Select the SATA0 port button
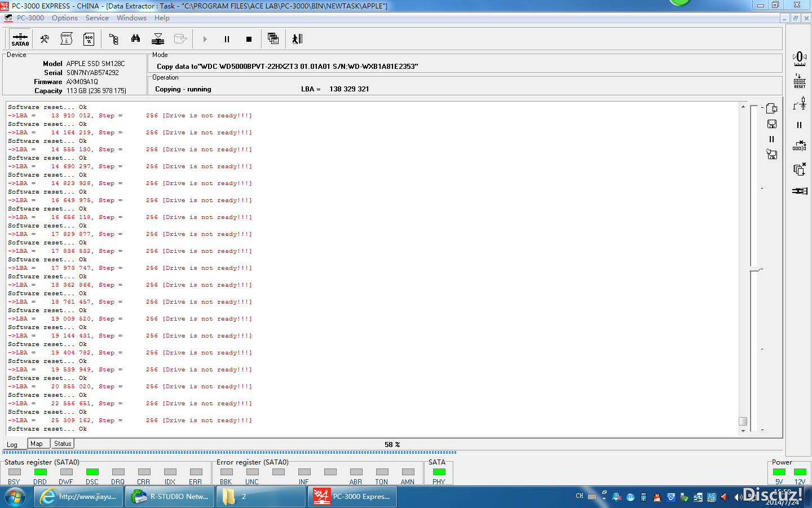 (x=20, y=39)
